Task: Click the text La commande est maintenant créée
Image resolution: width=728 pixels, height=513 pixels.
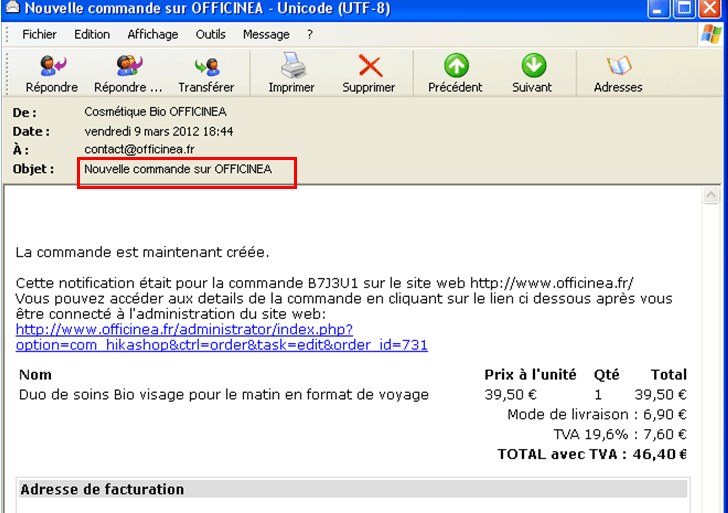Action: click(142, 252)
